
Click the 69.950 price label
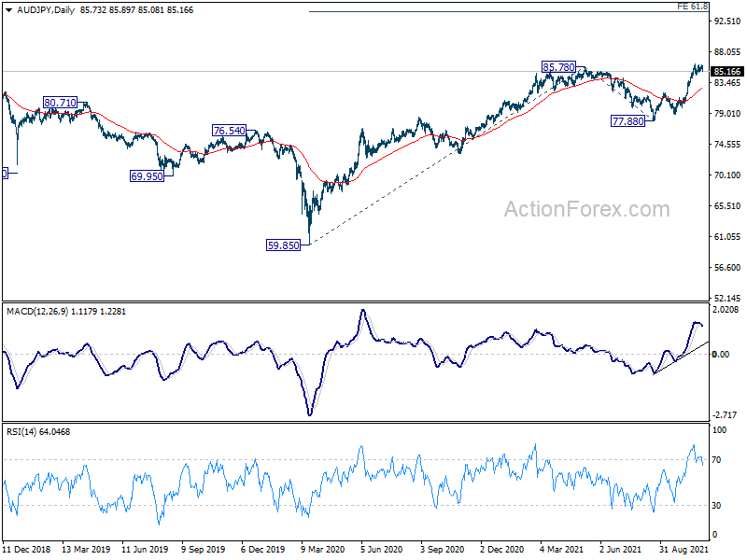(x=147, y=175)
